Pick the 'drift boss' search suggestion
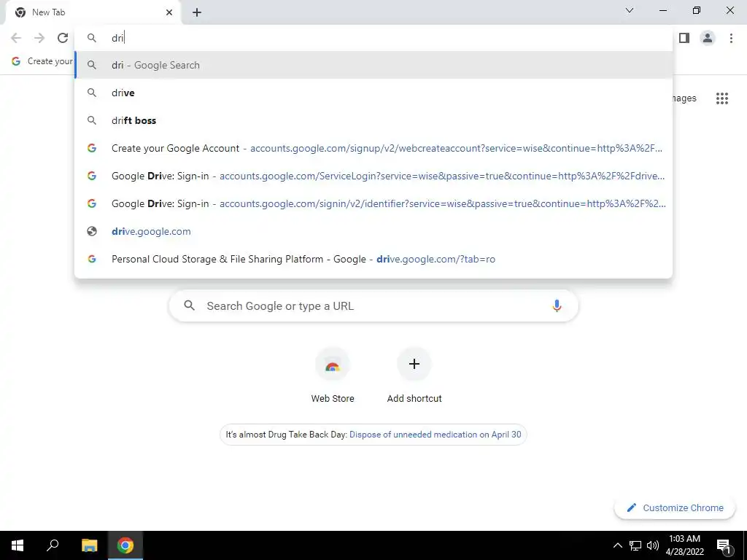 click(373, 120)
